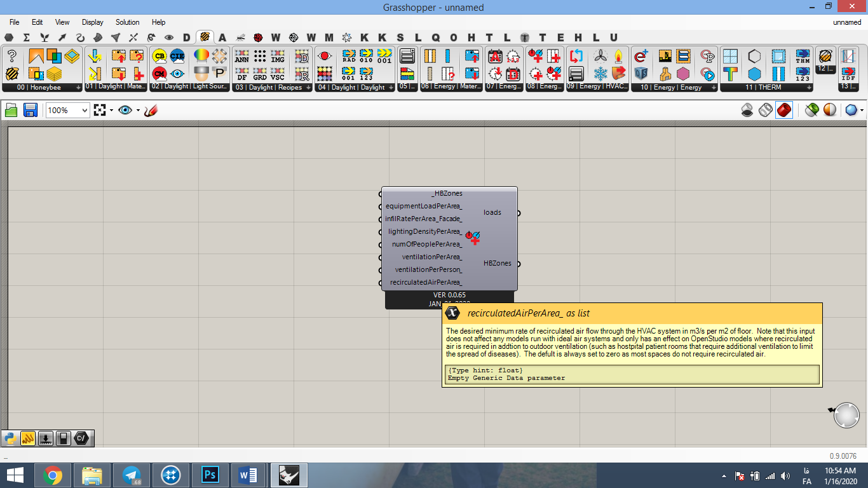Choose the GRD grid-based recipe icon
The width and height of the screenshot is (868, 488).
tap(260, 74)
